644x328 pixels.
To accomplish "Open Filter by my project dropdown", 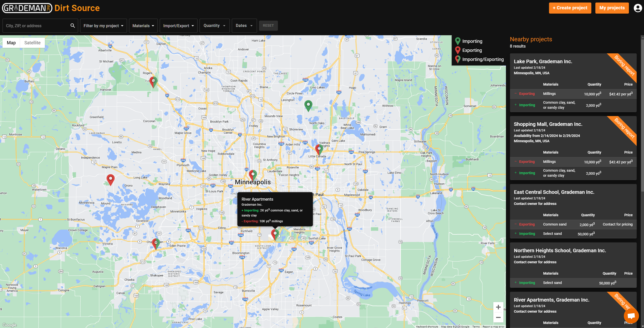I will tap(104, 26).
